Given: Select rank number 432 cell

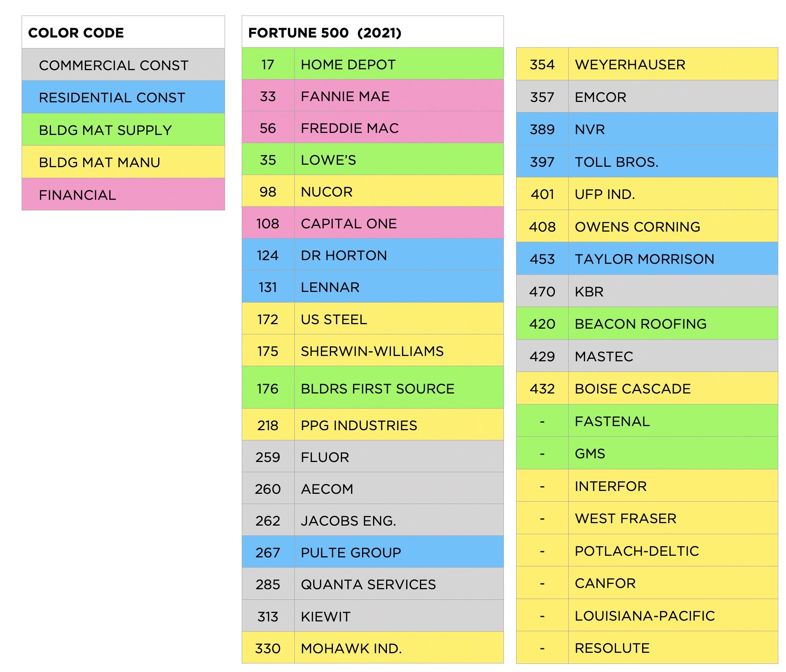Looking at the screenshot, I should tap(542, 388).
